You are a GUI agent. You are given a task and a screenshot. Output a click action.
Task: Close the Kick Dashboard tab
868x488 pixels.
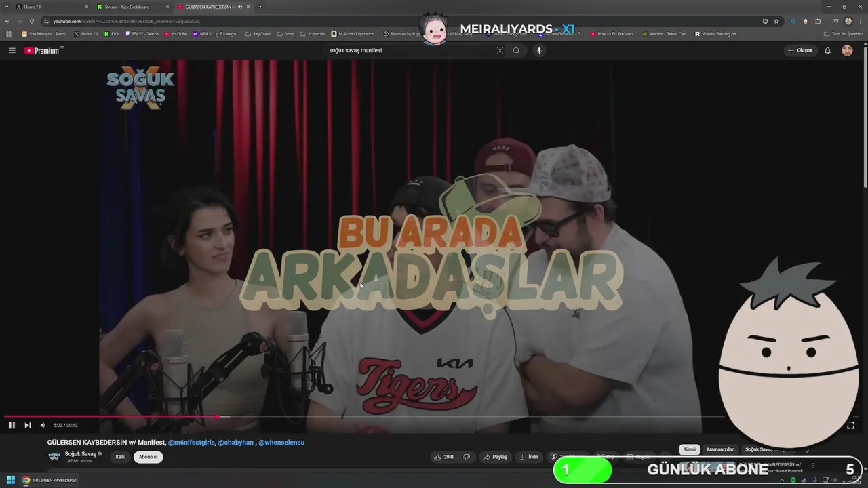click(x=167, y=7)
